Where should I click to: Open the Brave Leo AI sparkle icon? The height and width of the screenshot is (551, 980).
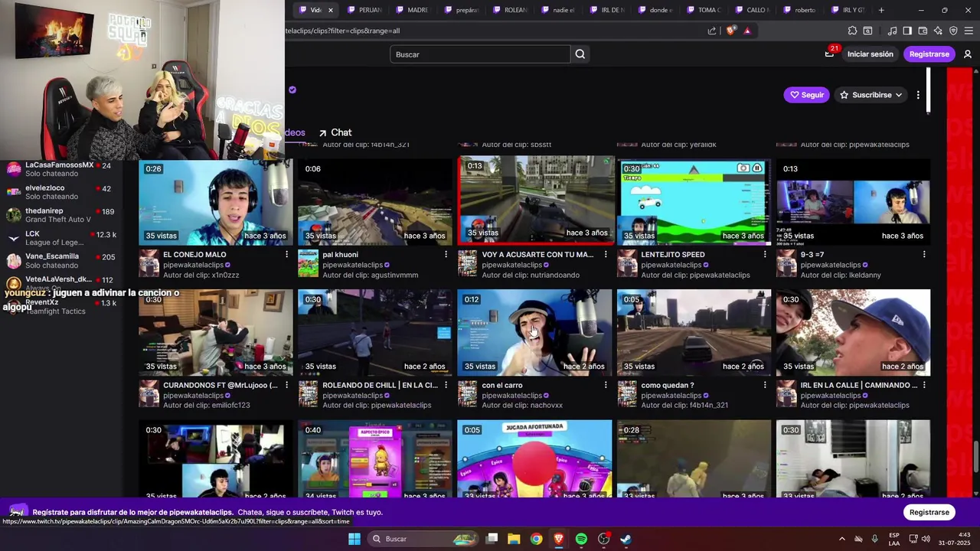point(938,31)
